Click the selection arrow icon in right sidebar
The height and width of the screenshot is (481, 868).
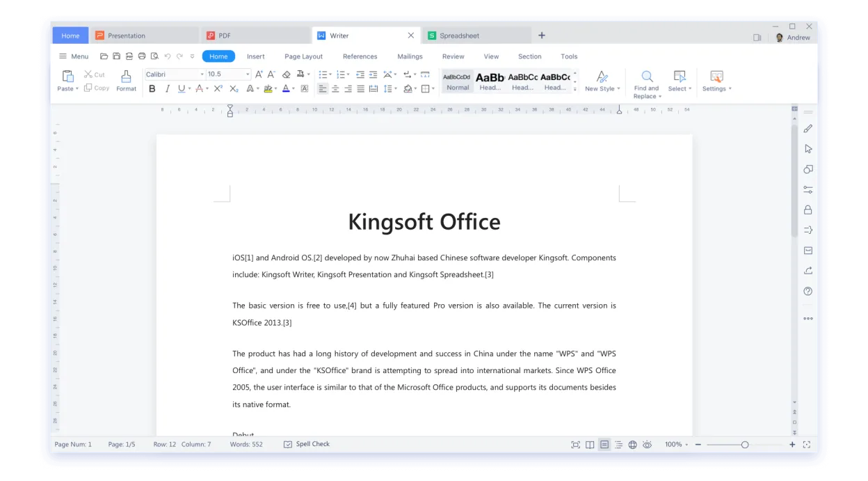[807, 149]
